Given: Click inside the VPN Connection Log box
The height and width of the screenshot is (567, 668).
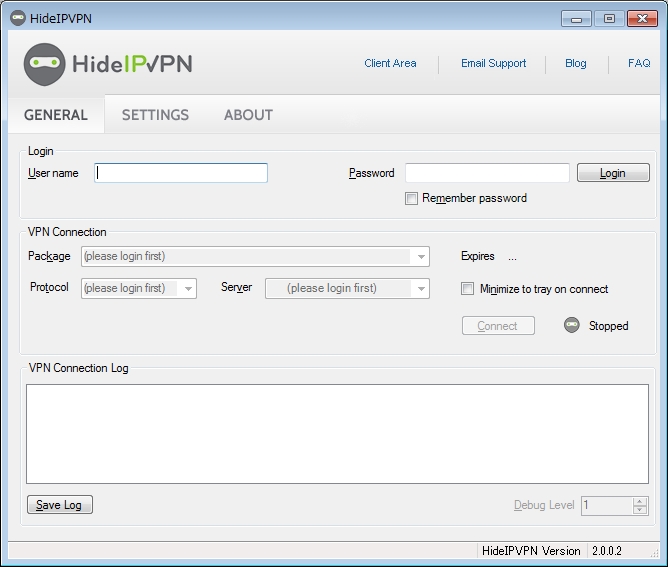Looking at the screenshot, I should (337, 434).
